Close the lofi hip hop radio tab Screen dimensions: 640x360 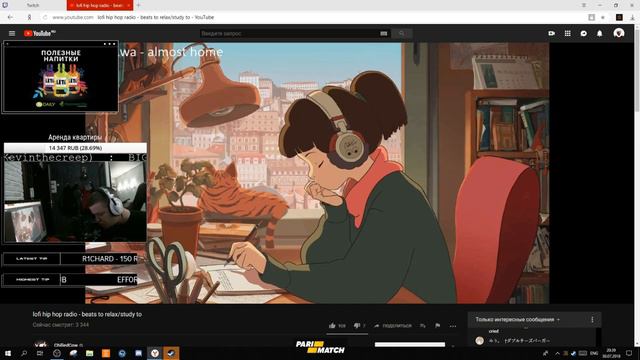(129, 5)
